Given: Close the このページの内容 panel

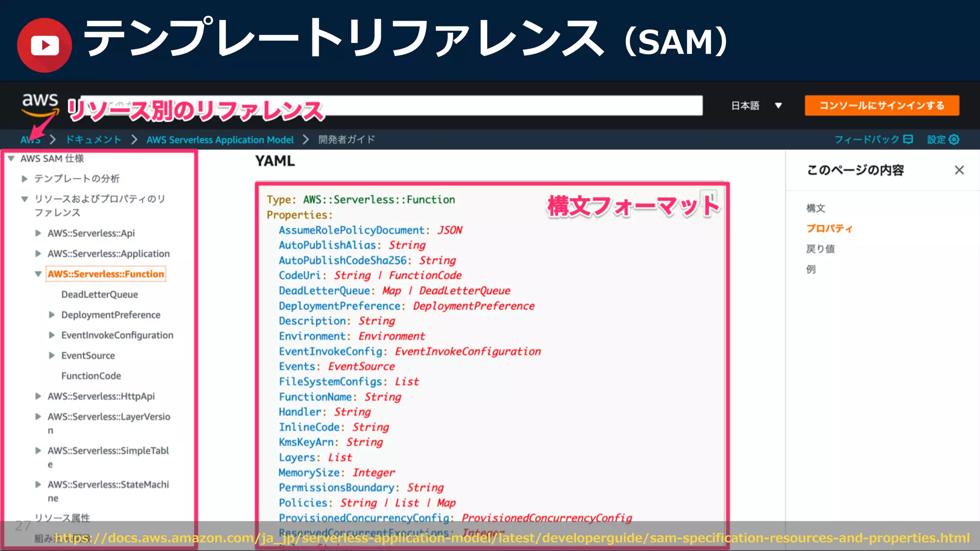Looking at the screenshot, I should pyautogui.click(x=959, y=170).
